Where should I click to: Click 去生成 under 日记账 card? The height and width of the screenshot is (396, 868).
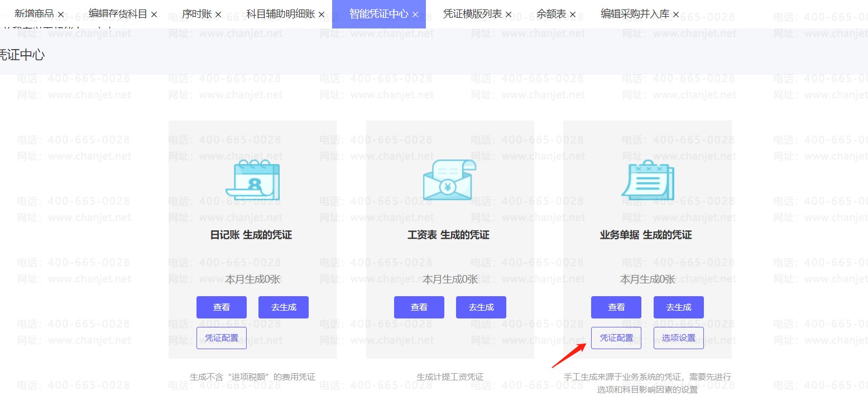[284, 307]
